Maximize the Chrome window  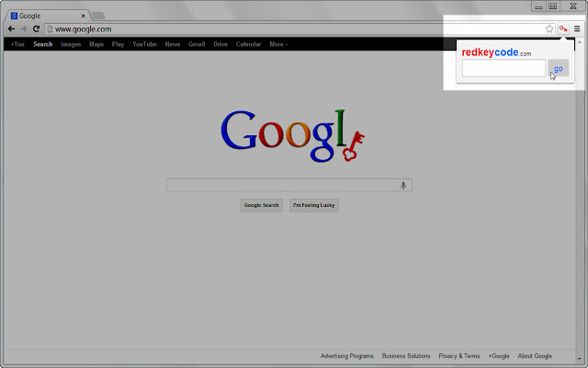[x=553, y=6]
